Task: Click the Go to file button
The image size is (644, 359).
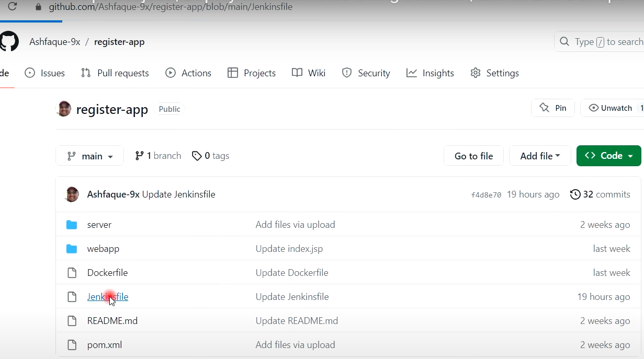Action: 473,156
